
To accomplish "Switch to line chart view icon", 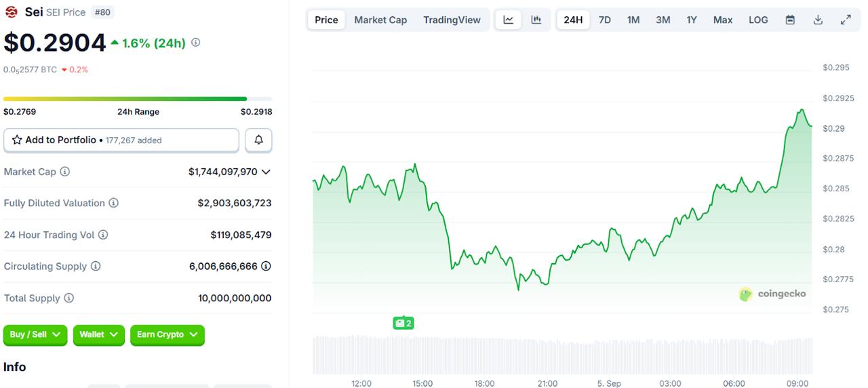I will 509,20.
